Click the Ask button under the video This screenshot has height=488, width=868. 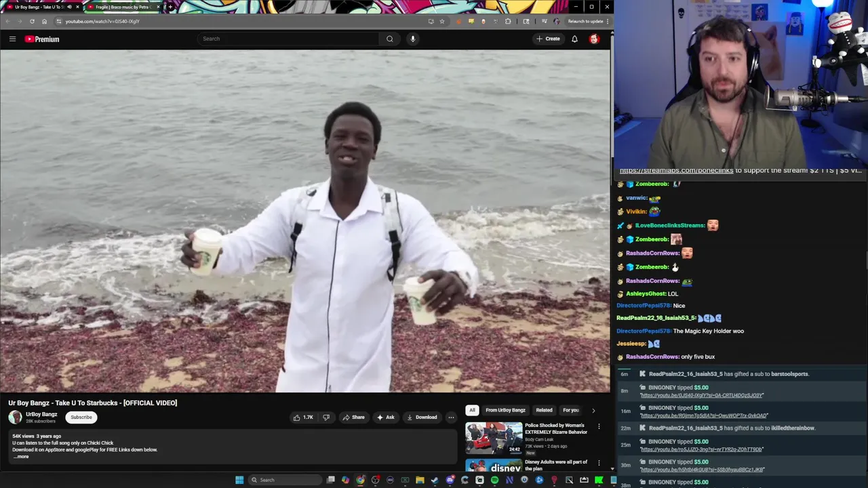pyautogui.click(x=385, y=418)
